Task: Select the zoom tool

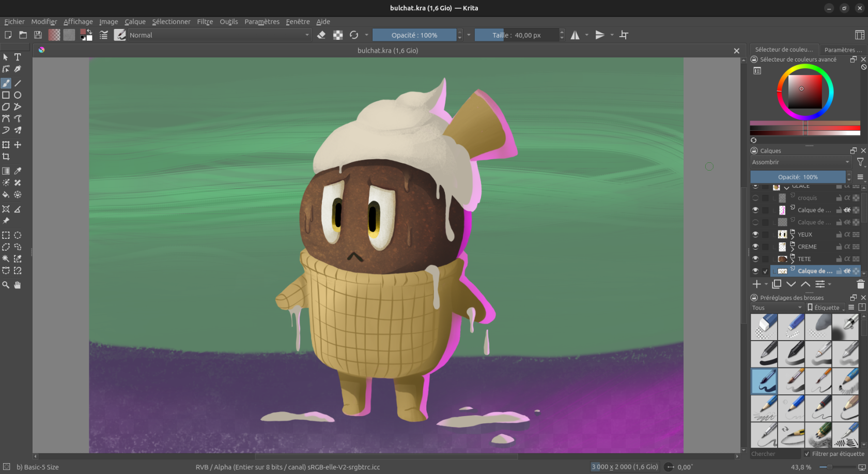Action: (6, 285)
